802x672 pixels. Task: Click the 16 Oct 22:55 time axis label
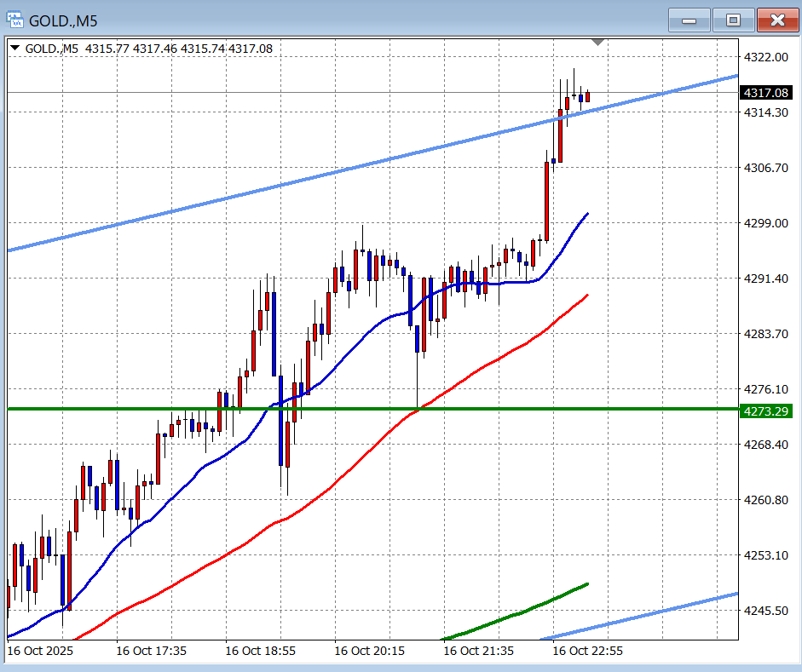[587, 651]
